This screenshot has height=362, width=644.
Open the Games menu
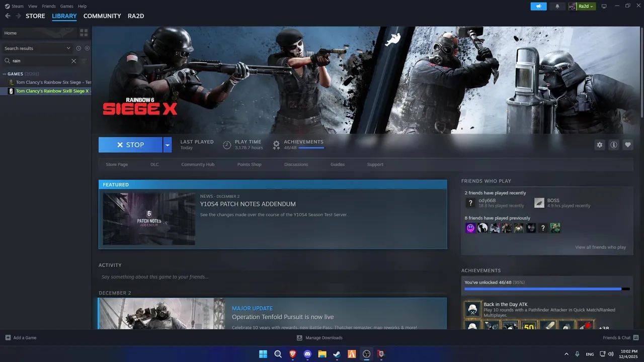click(66, 6)
